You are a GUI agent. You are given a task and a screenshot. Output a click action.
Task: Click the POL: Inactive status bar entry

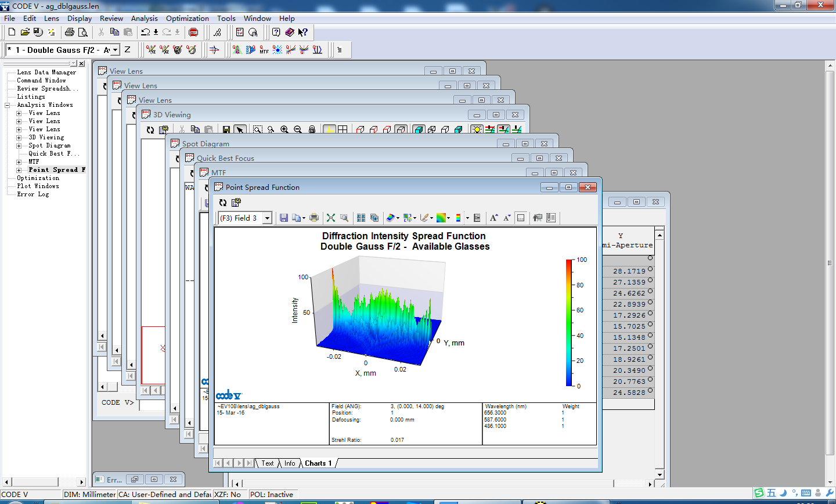[272, 495]
